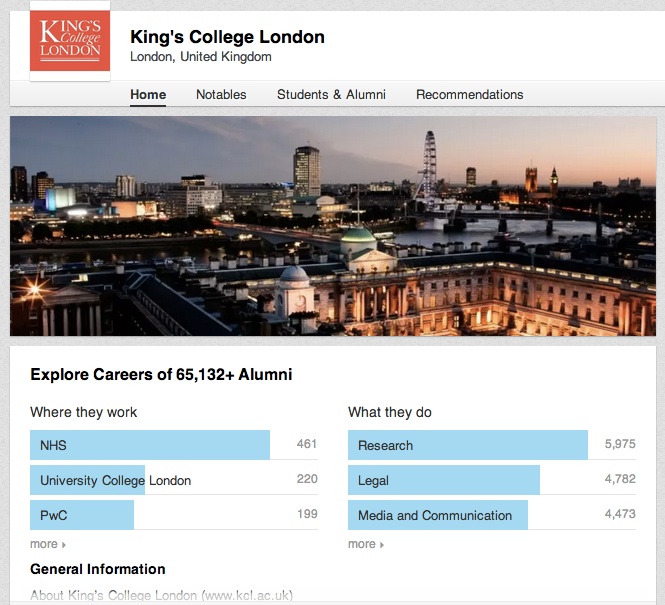Click the What they do label

[390, 412]
